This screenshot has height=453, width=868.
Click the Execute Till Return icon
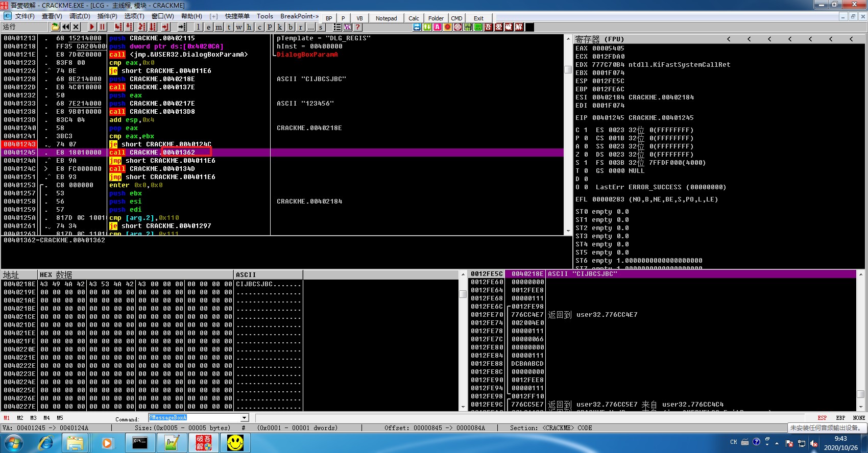(x=165, y=27)
